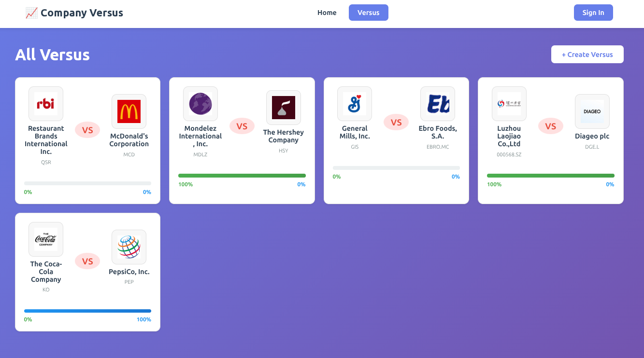Click the Ebro Foods logo
The width and height of the screenshot is (644, 358).
pos(438,104)
